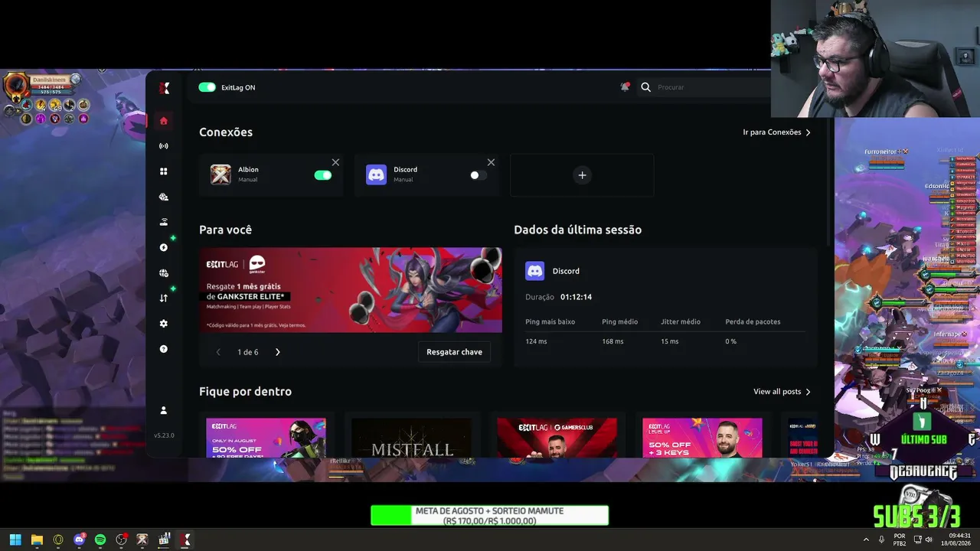Click the ExitLag taskbar icon
The height and width of the screenshot is (551, 980).
pyautogui.click(x=185, y=540)
